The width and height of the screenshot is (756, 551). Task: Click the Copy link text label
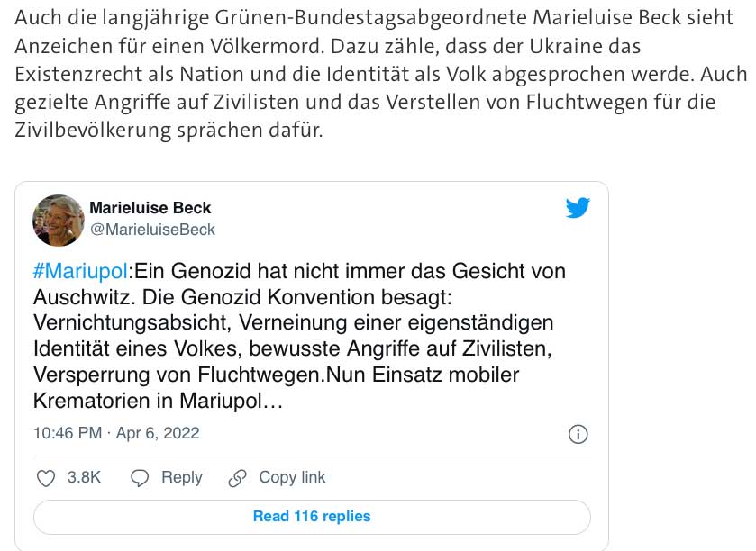pyautogui.click(x=292, y=478)
